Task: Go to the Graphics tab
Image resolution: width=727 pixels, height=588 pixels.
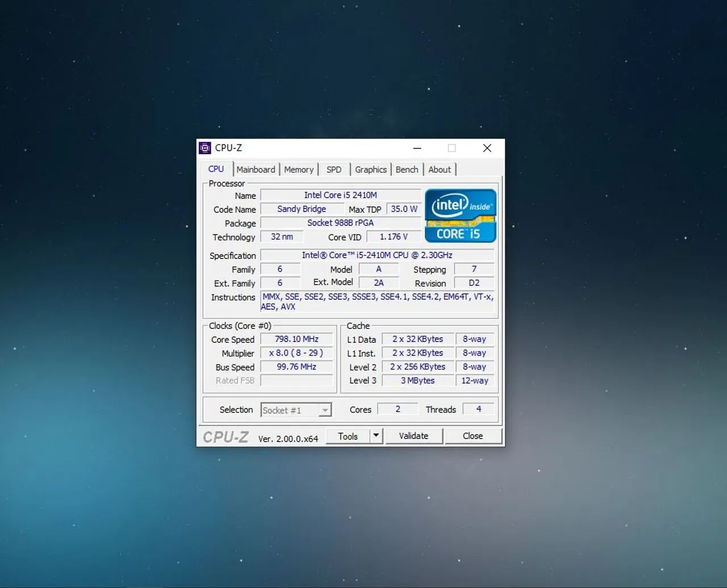Action: [371, 169]
